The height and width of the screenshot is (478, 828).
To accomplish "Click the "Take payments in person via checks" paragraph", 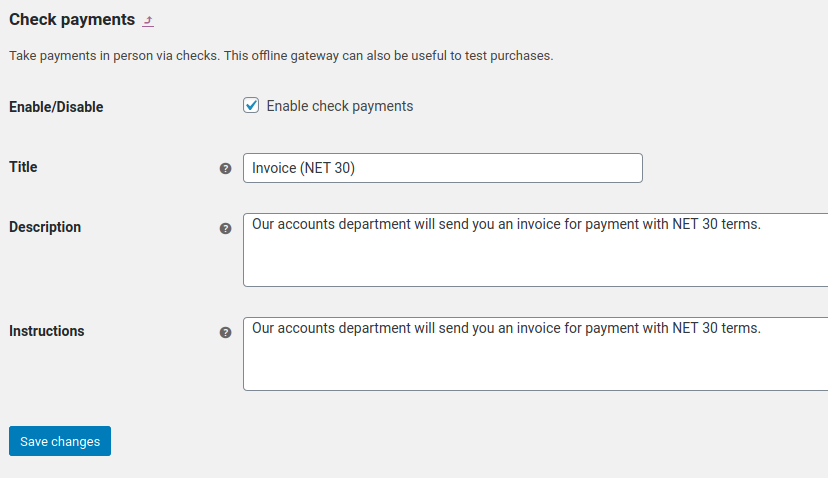I will tap(281, 55).
